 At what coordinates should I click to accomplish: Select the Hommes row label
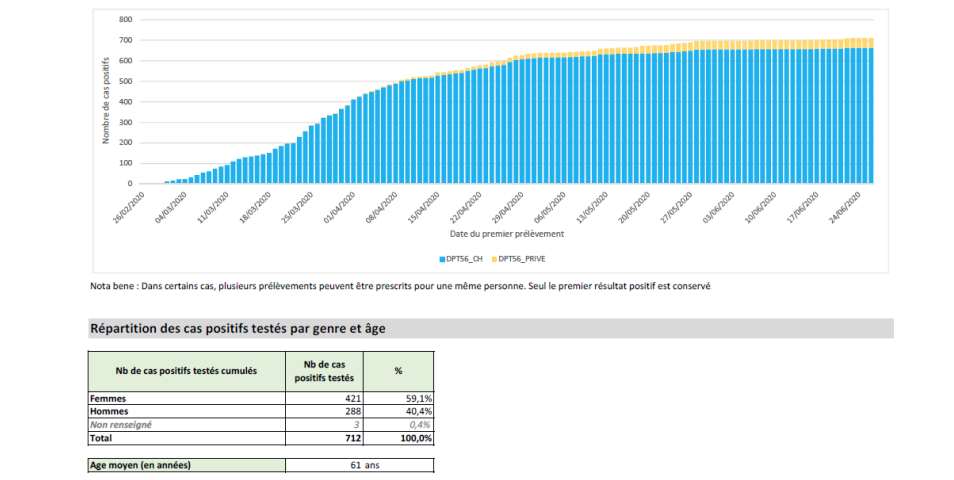109,411
